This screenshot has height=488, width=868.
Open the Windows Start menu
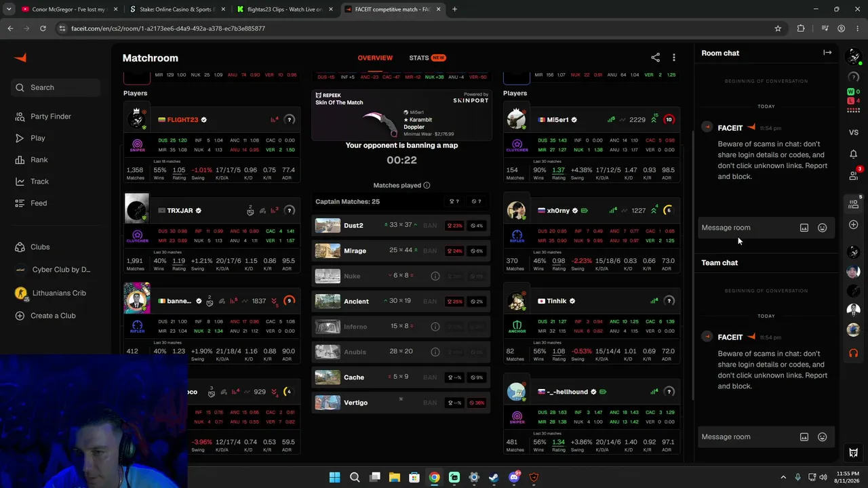(x=334, y=478)
